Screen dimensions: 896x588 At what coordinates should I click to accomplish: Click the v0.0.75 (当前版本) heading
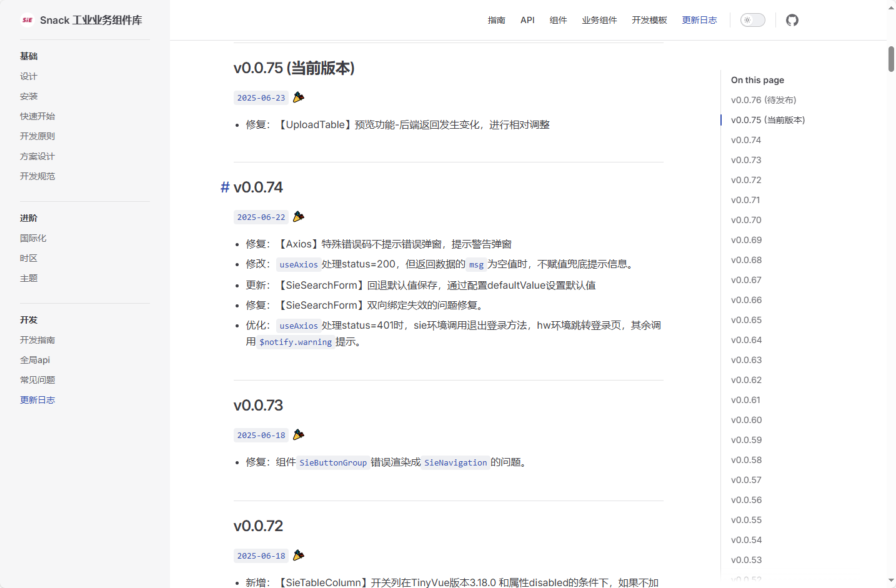coord(294,67)
